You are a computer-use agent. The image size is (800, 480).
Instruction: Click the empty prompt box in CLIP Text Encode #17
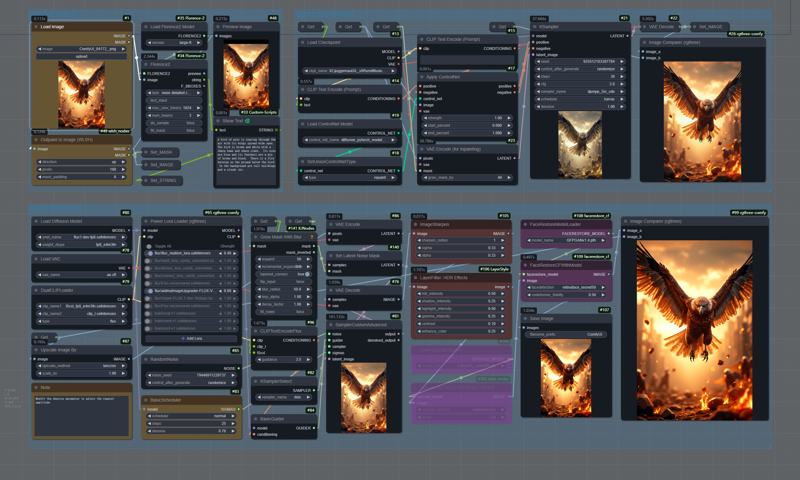point(467,60)
